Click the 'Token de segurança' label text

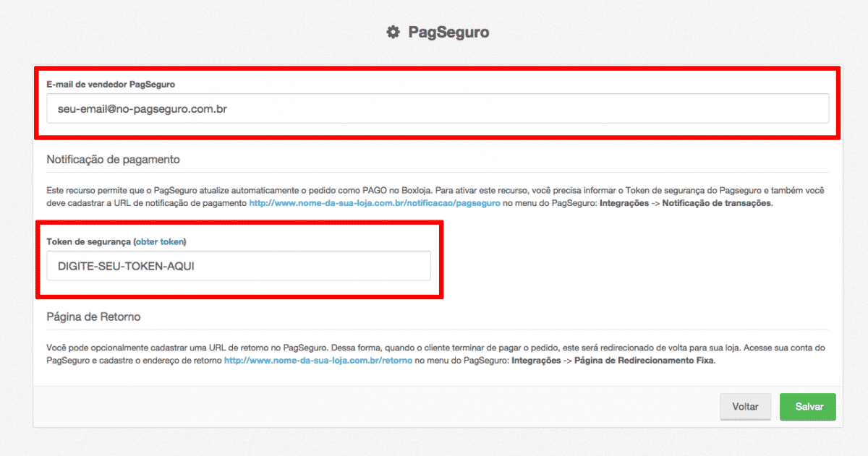click(89, 241)
